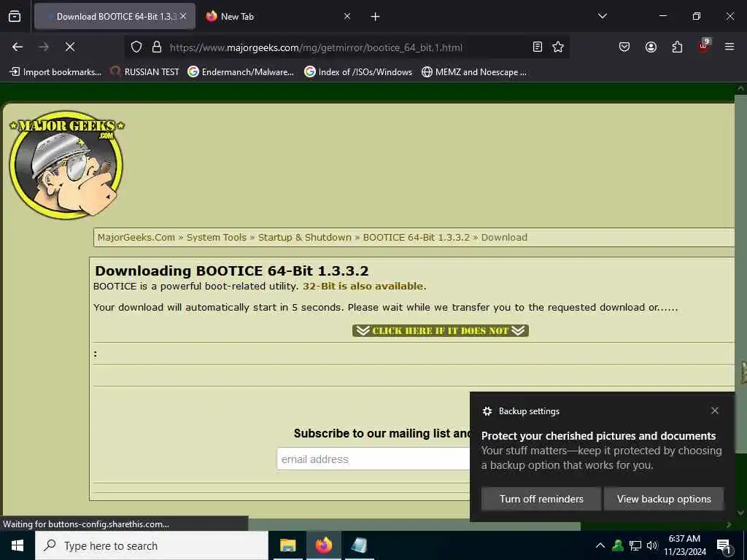Click 32-Bit is also available link
Screen dimensions: 747x560
point(365,286)
